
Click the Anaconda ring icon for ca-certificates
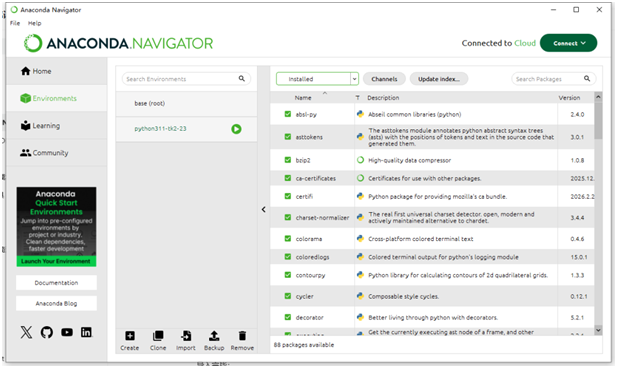pos(360,178)
